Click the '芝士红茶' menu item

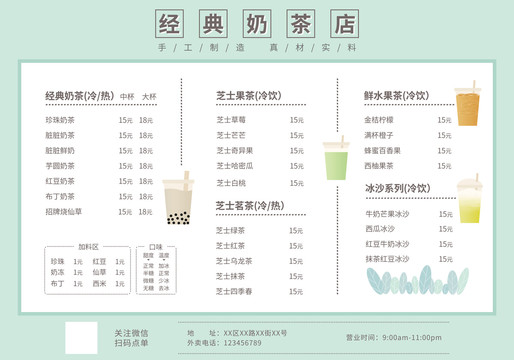(230, 246)
